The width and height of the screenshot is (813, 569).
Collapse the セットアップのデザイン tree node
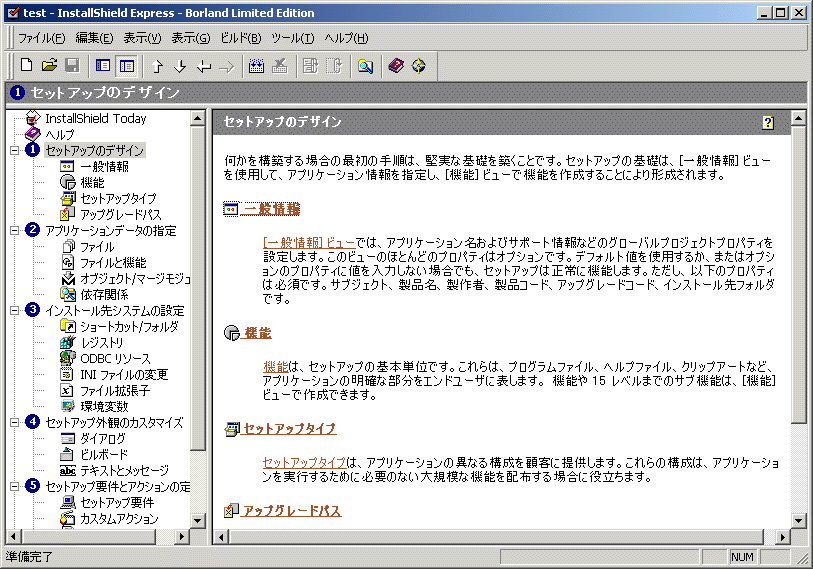[x=15, y=150]
